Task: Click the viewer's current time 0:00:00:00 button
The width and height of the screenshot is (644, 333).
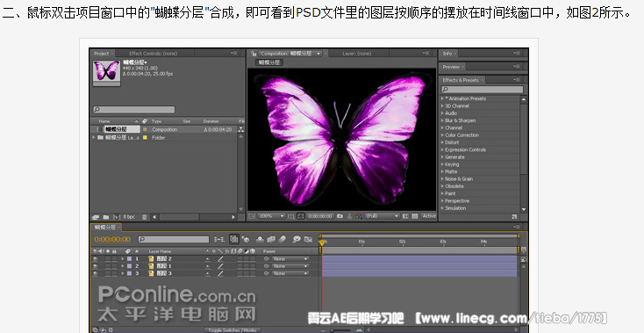Action: (x=320, y=216)
